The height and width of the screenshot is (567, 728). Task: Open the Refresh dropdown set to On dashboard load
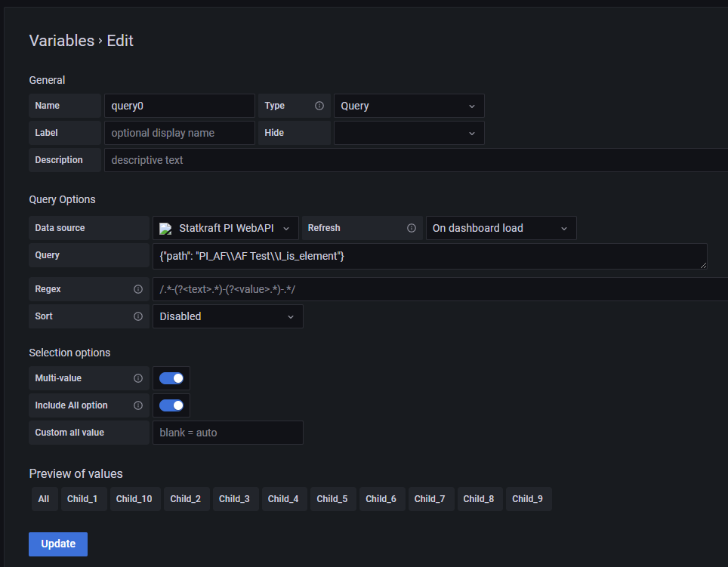pyautogui.click(x=501, y=227)
